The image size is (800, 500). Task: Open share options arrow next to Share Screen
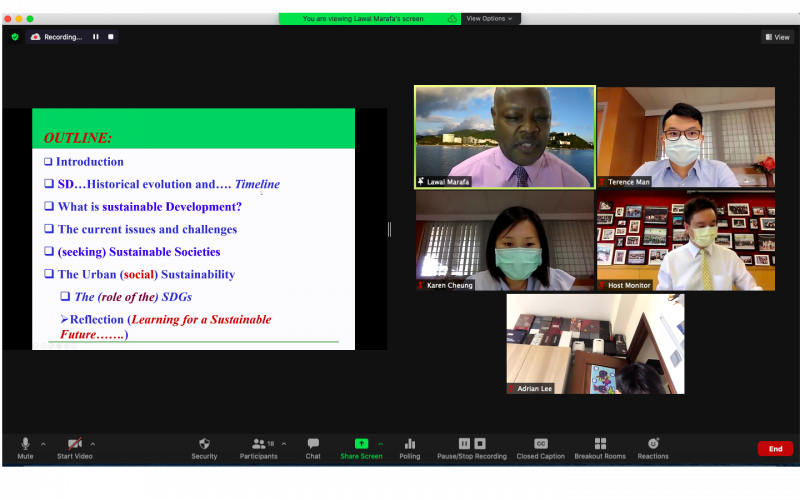coord(380,444)
